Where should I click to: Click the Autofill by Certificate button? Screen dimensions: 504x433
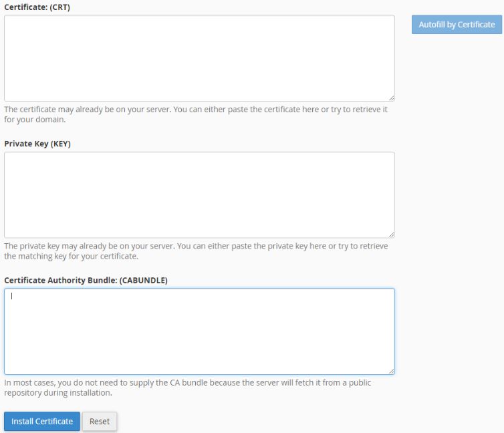[x=457, y=25]
